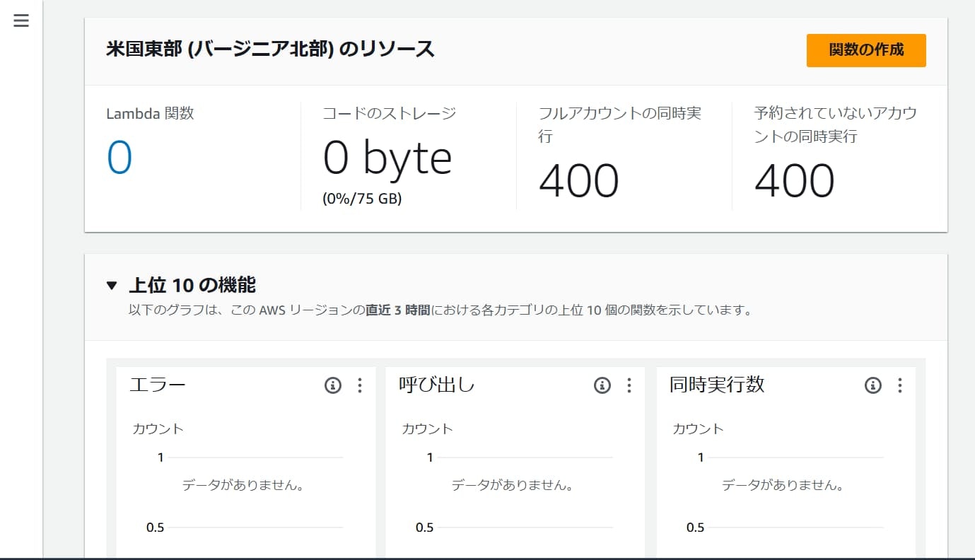
Task: Click the 予約されていないアカウントの同時実行 value 400
Action: 794,181
